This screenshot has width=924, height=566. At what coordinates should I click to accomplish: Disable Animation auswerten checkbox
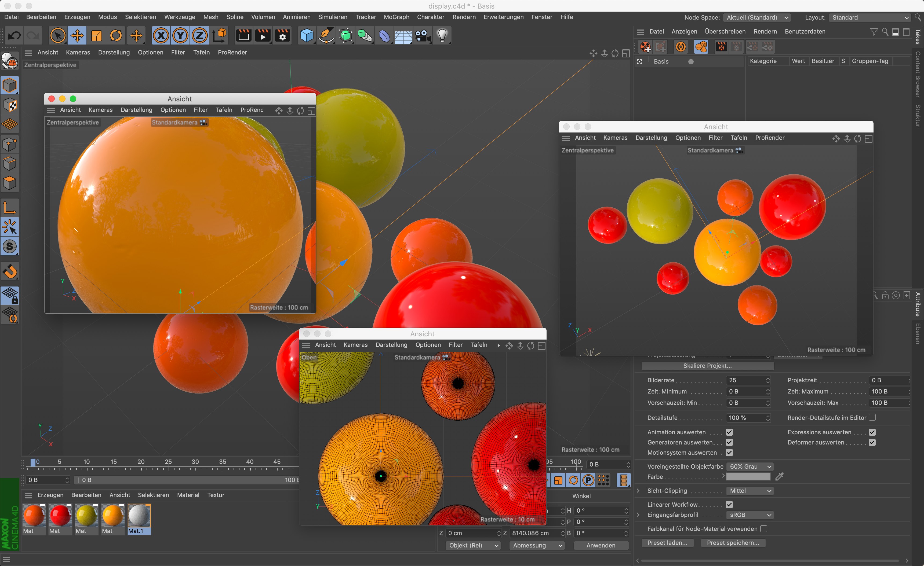click(x=729, y=432)
